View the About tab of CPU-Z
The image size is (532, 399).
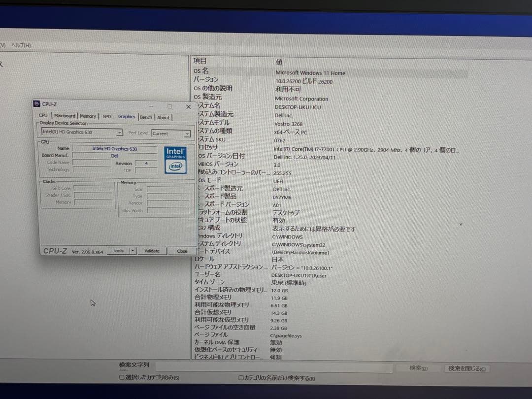click(x=164, y=117)
